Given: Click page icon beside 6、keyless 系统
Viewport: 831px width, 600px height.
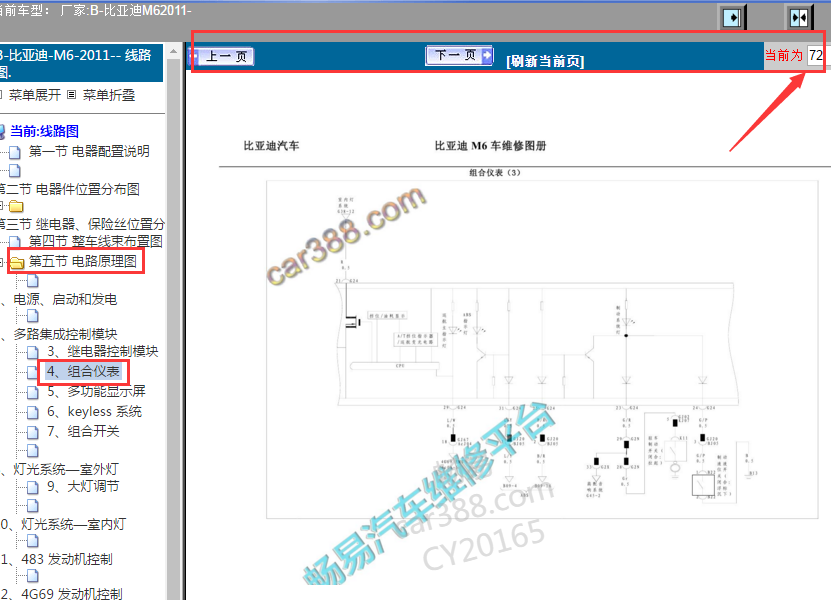Looking at the screenshot, I should [x=33, y=413].
